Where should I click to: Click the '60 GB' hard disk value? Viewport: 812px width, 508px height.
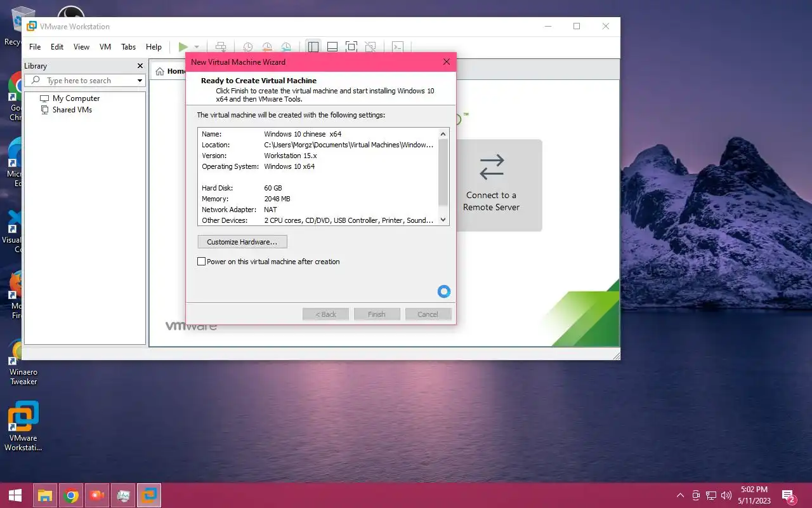[273, 188]
